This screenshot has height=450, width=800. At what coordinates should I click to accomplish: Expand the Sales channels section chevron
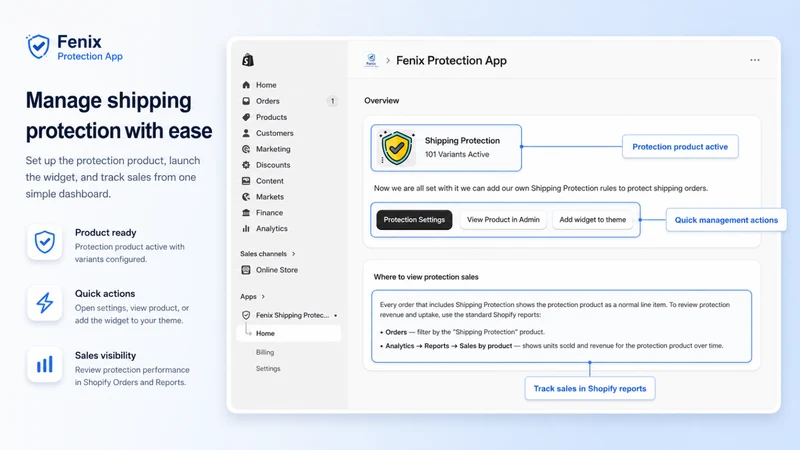[293, 254]
